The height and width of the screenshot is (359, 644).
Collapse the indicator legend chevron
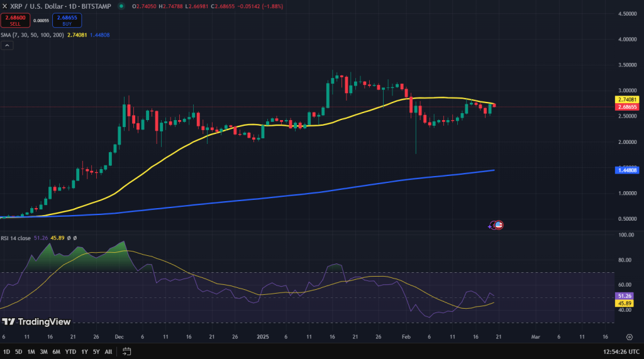7,45
